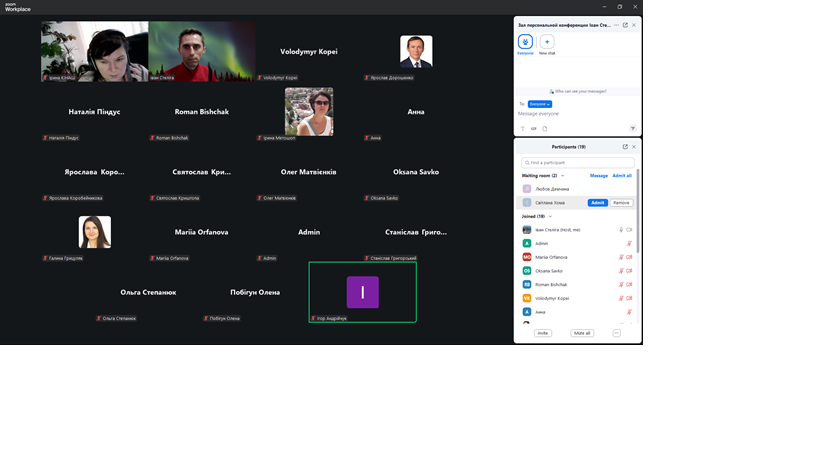Pop out the Participants panel
Viewport: 816px width, 460px height.
pos(625,147)
